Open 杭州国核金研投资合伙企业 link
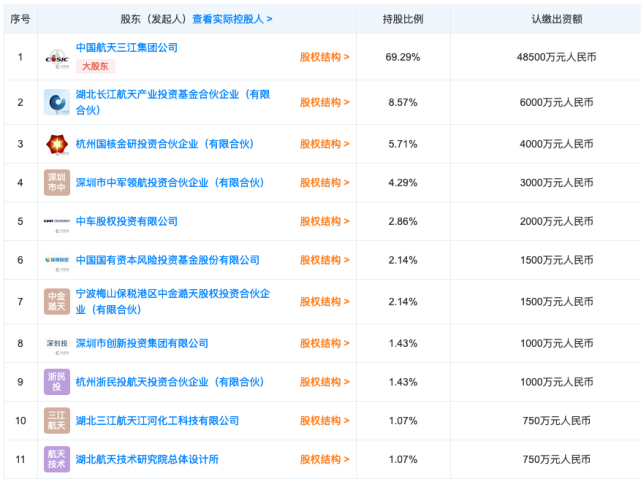641x479 pixels. (x=165, y=144)
